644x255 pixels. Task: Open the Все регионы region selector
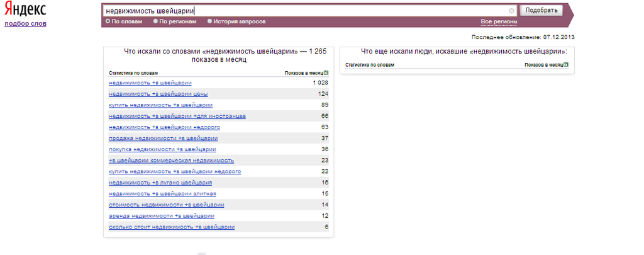pyautogui.click(x=499, y=21)
